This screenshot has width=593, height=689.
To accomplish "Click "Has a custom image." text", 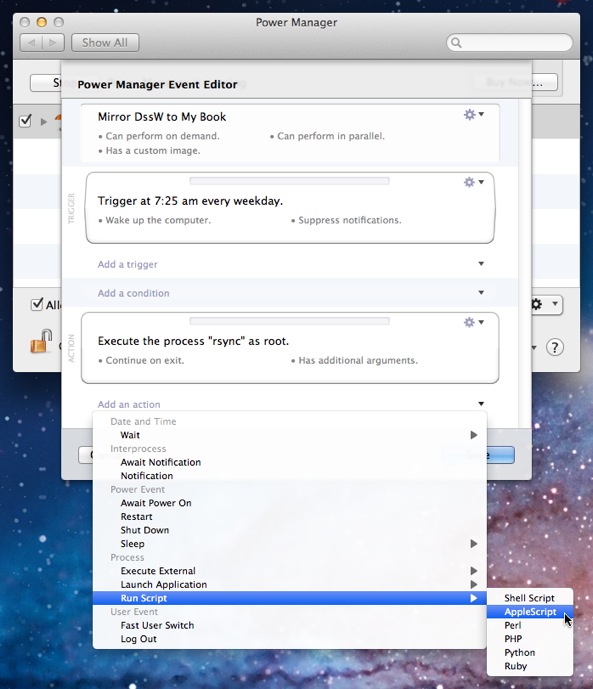I will pyautogui.click(x=153, y=151).
